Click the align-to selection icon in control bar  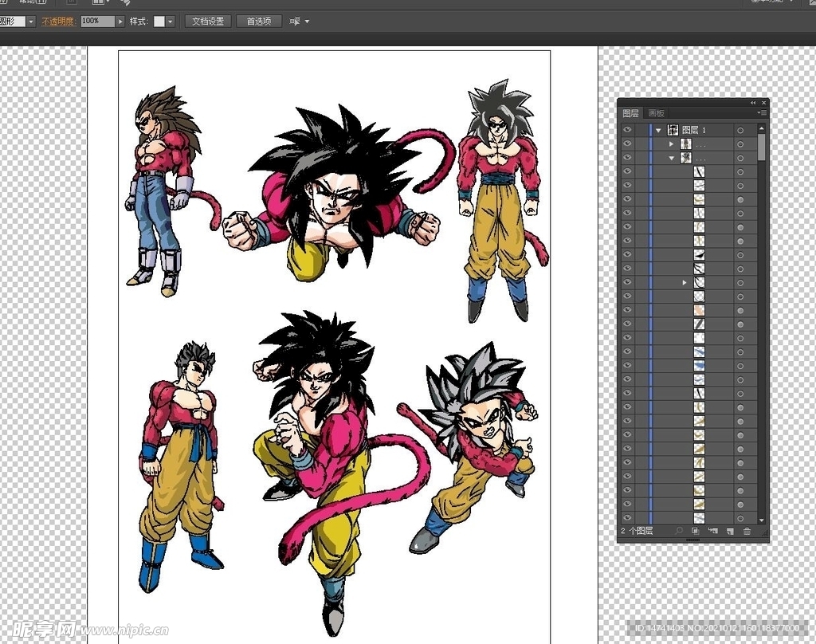coord(295,22)
